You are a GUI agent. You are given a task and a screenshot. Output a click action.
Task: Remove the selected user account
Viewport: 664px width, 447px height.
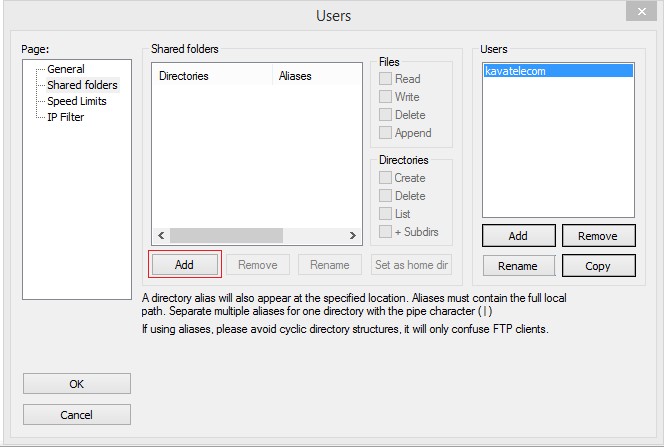[x=598, y=236]
